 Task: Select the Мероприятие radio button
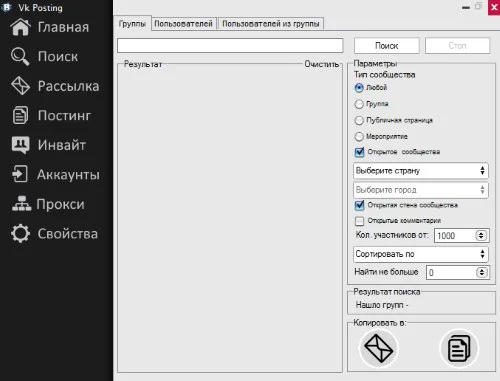(x=359, y=136)
